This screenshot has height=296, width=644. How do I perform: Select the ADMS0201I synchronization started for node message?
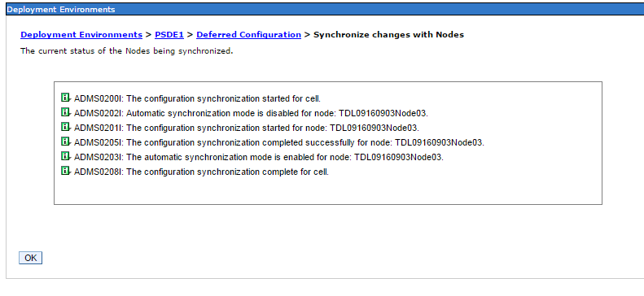(x=247, y=128)
